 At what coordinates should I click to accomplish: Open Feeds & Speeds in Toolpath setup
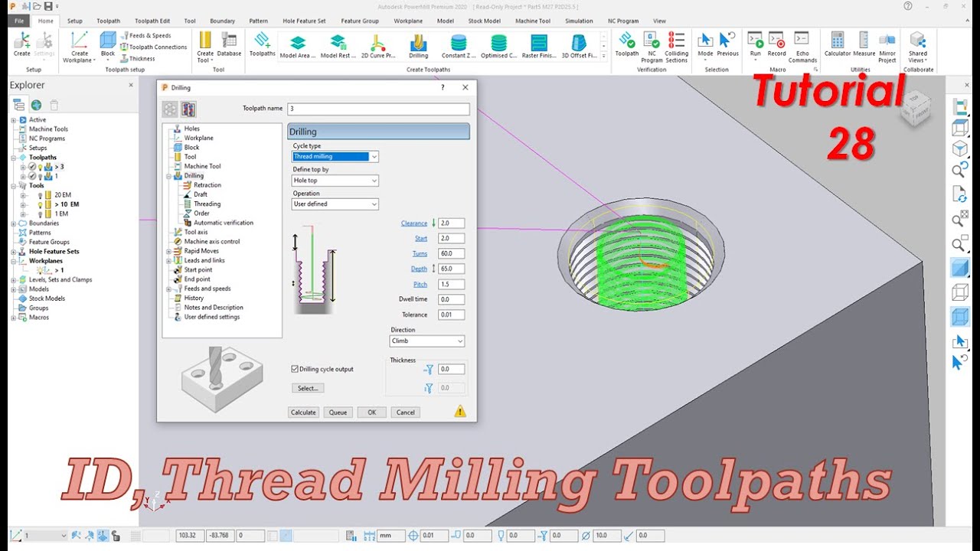[x=145, y=35]
